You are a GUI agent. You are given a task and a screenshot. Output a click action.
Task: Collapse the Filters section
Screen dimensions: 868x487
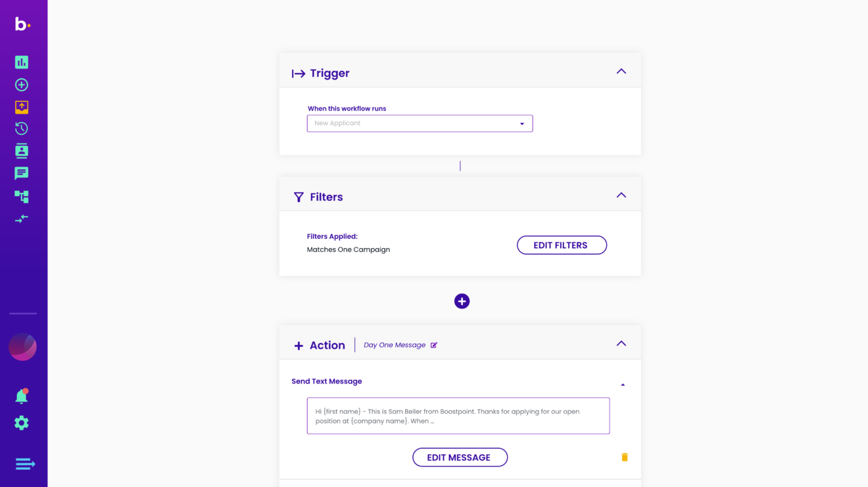coord(621,194)
